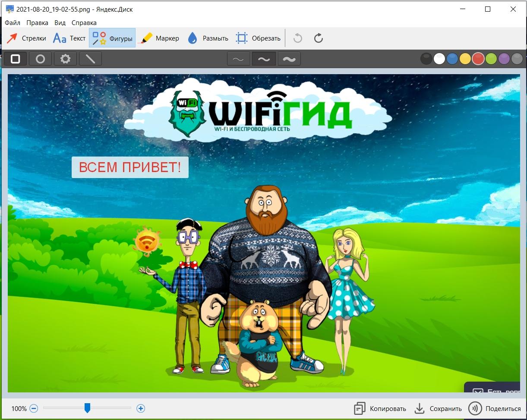Set thin line thickness
Screen dimensions: 527x420
[x=239, y=59]
